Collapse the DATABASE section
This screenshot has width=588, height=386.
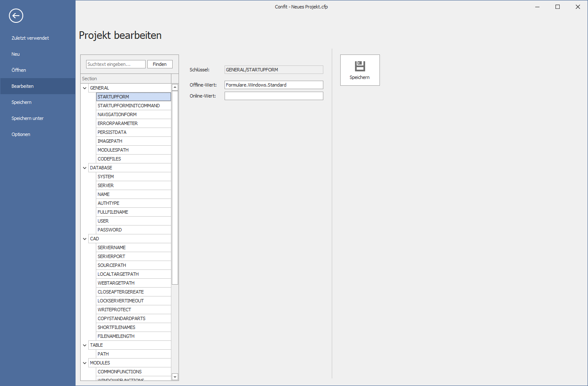point(85,168)
